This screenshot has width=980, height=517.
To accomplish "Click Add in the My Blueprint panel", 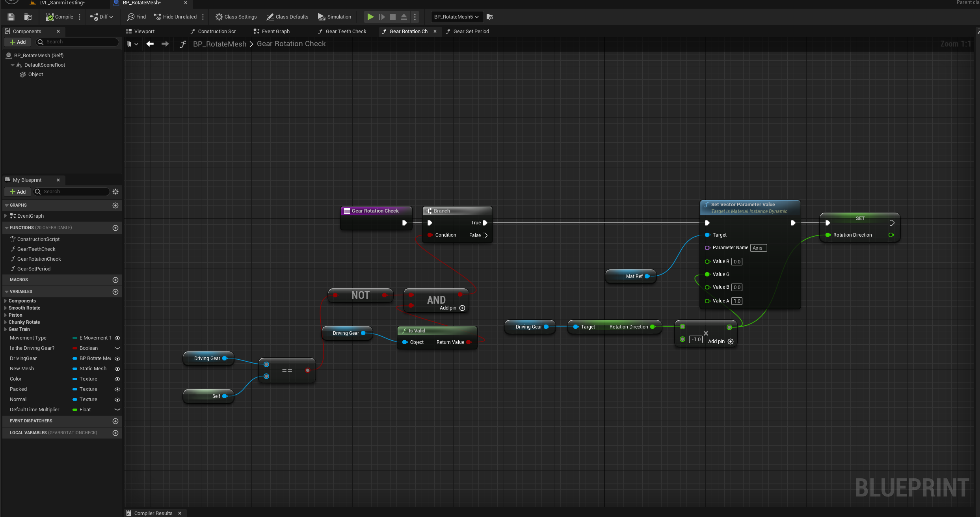I will pyautogui.click(x=17, y=192).
